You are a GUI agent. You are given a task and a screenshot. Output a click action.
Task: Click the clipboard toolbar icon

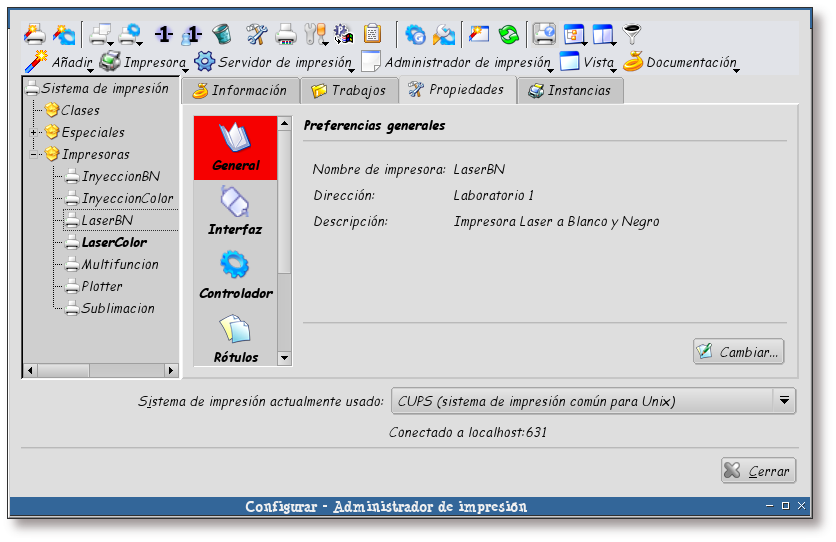coord(372,34)
